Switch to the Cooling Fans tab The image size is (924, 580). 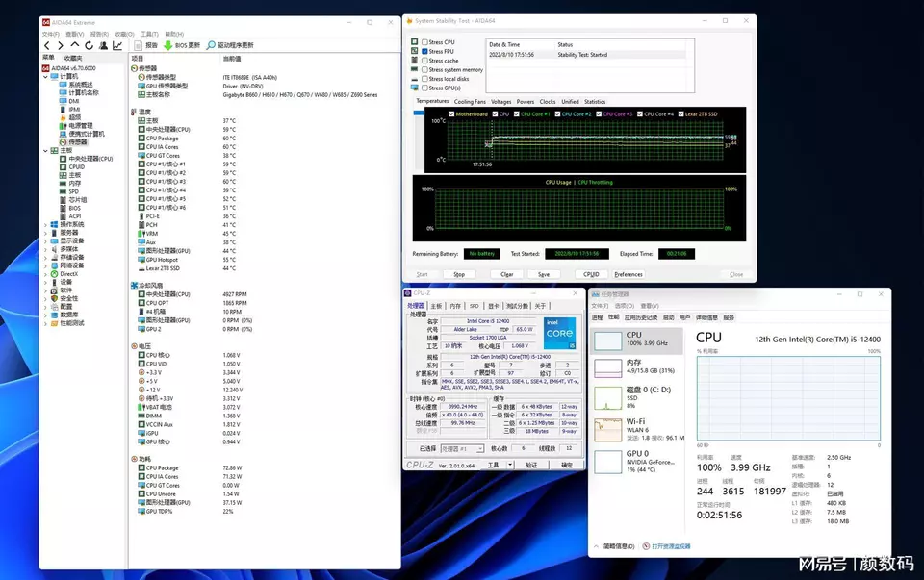pos(470,101)
